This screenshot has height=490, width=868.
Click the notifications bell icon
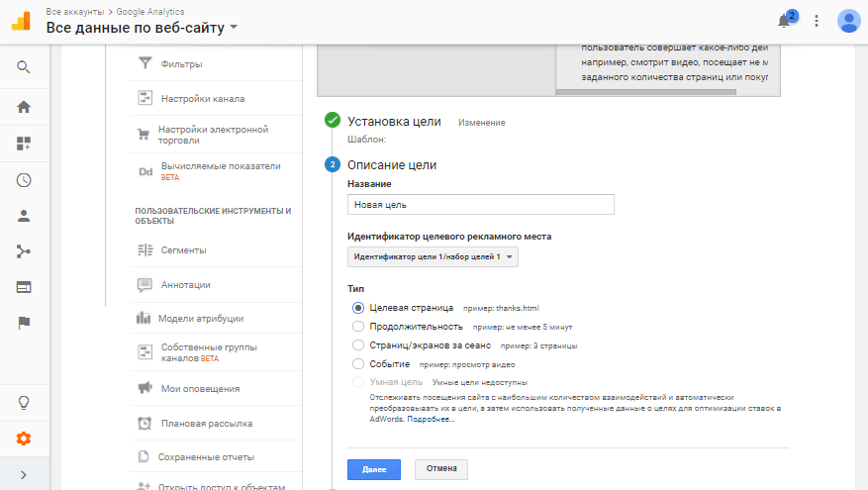[x=785, y=21]
